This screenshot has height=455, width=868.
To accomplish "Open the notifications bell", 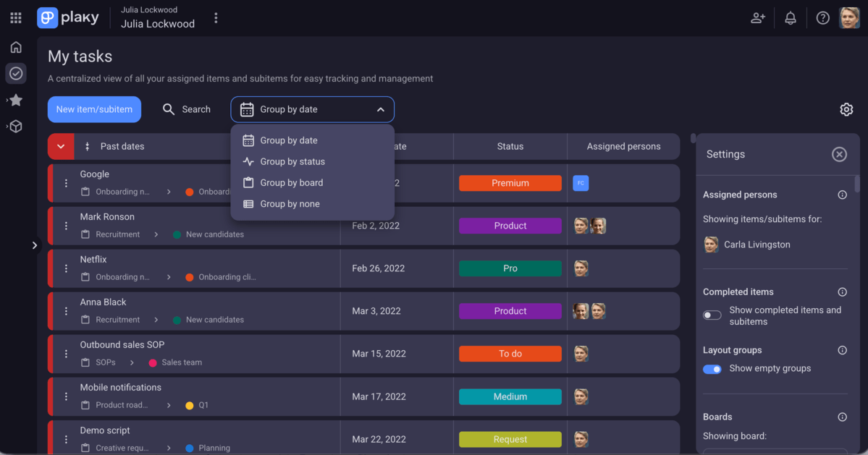I will [790, 17].
